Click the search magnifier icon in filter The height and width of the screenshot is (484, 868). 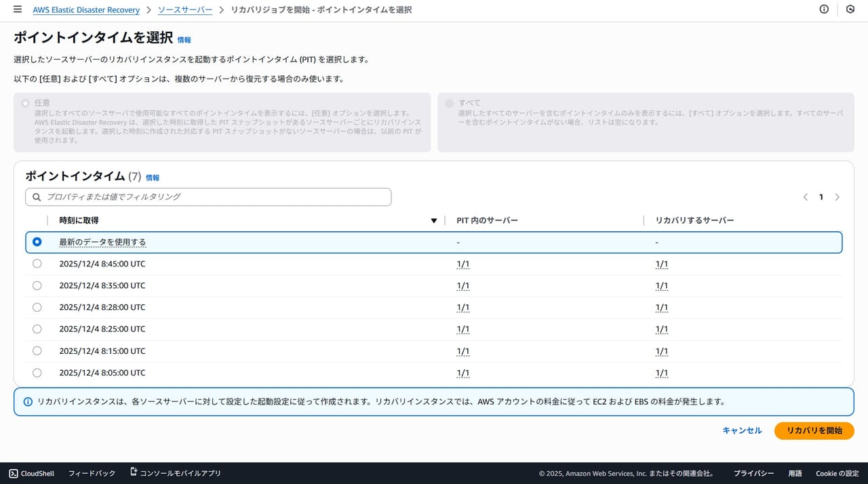click(x=36, y=197)
